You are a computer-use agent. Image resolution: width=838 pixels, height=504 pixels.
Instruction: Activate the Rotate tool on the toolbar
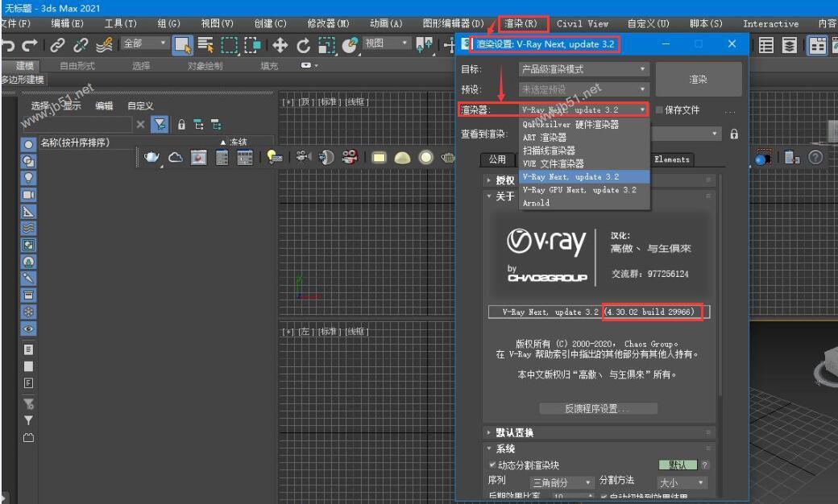point(302,45)
